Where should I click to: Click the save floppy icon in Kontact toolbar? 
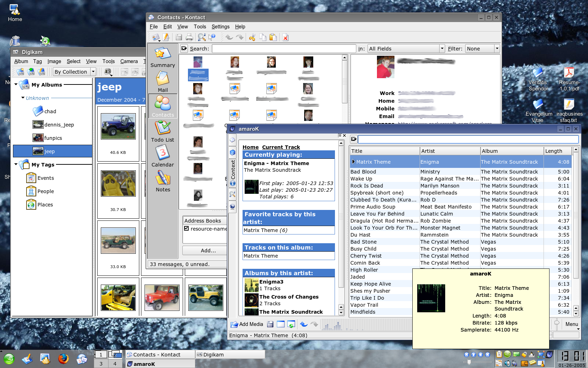(x=179, y=38)
